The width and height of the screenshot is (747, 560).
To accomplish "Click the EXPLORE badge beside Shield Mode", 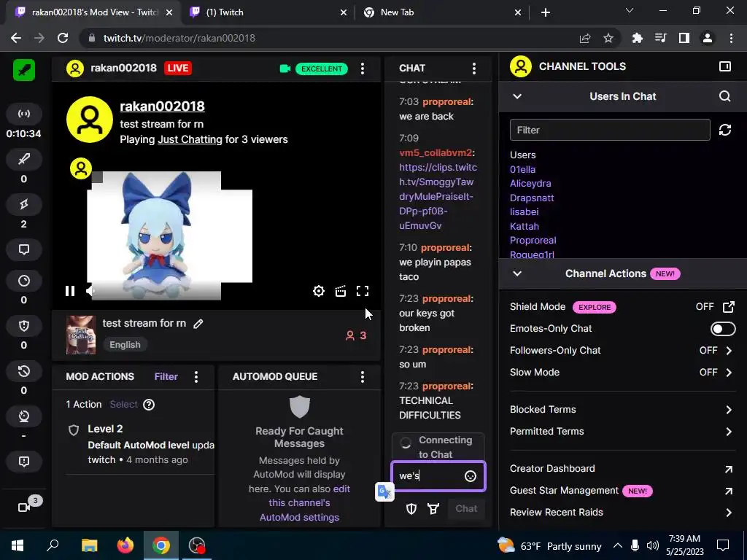I will (594, 307).
